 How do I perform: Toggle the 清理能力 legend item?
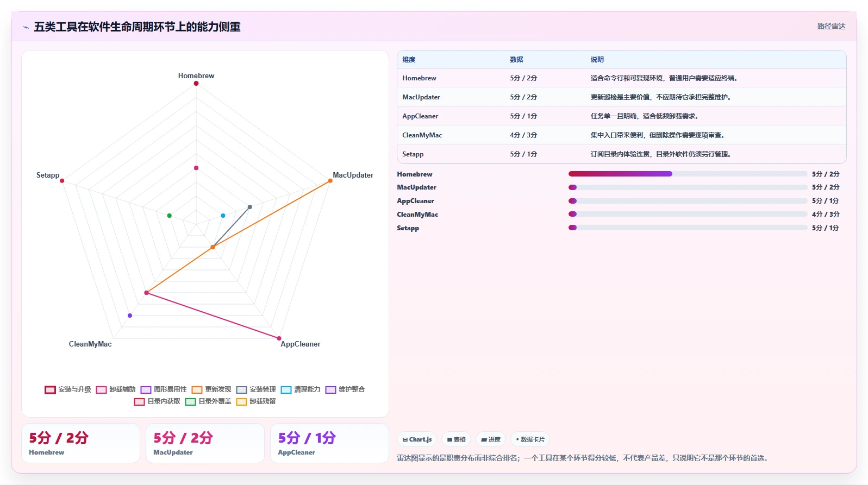coord(301,389)
